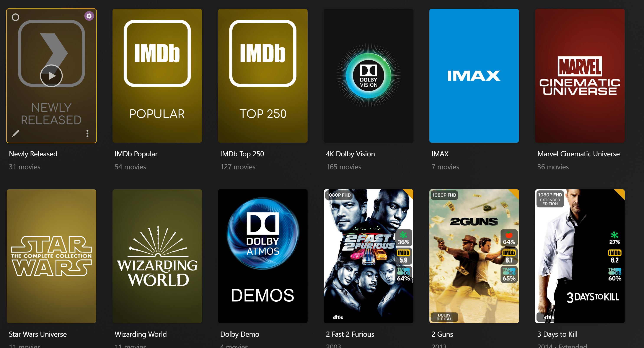
Task: Edit Newly Released with the pencil icon
Action: pyautogui.click(x=16, y=133)
